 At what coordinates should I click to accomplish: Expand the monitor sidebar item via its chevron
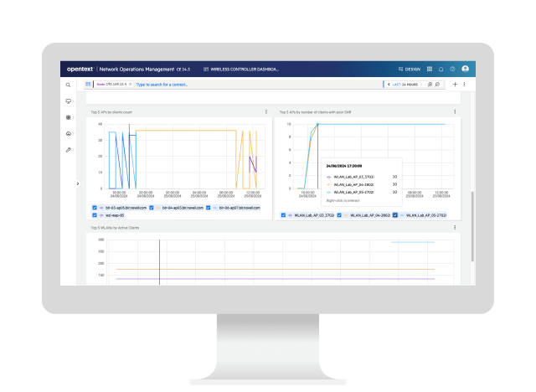point(73,101)
